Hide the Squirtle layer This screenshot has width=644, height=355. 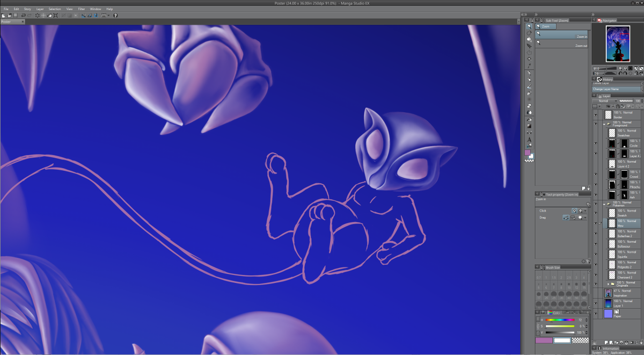click(595, 254)
